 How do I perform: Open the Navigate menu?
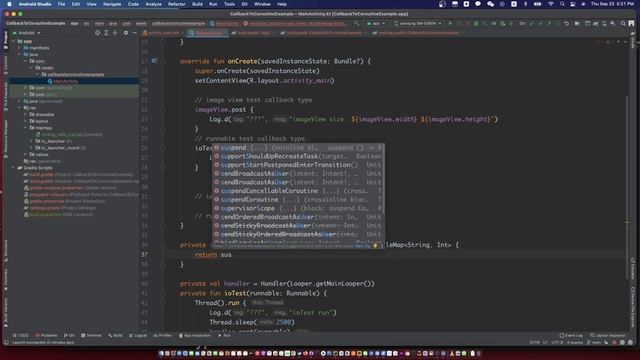(x=112, y=4)
